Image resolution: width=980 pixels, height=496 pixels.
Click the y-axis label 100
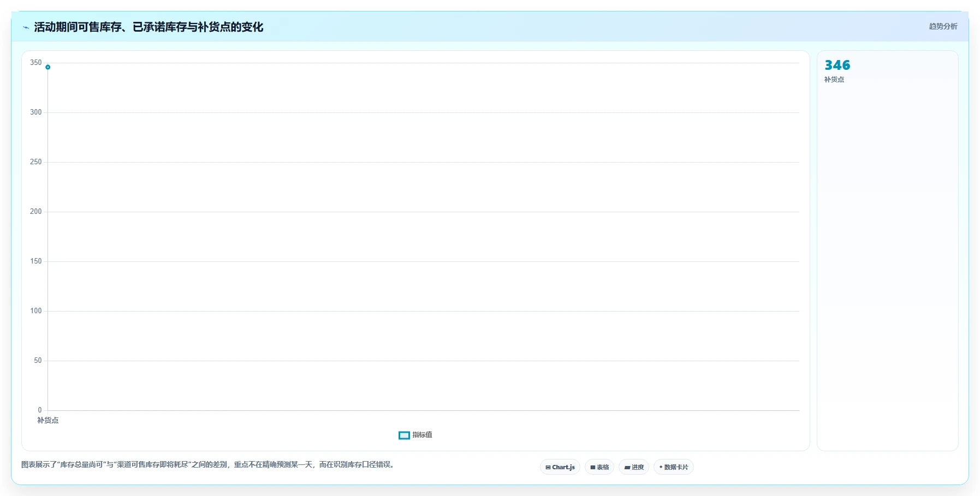point(36,311)
